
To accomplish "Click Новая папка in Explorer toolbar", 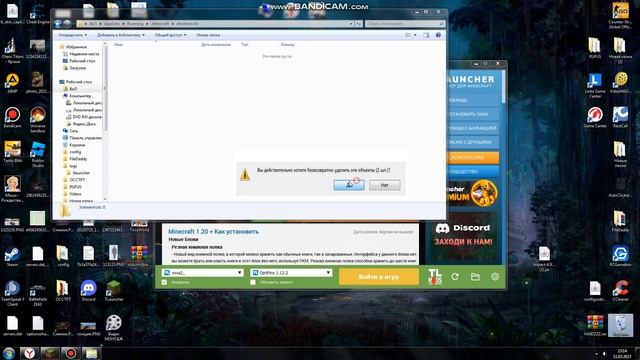I will [208, 35].
